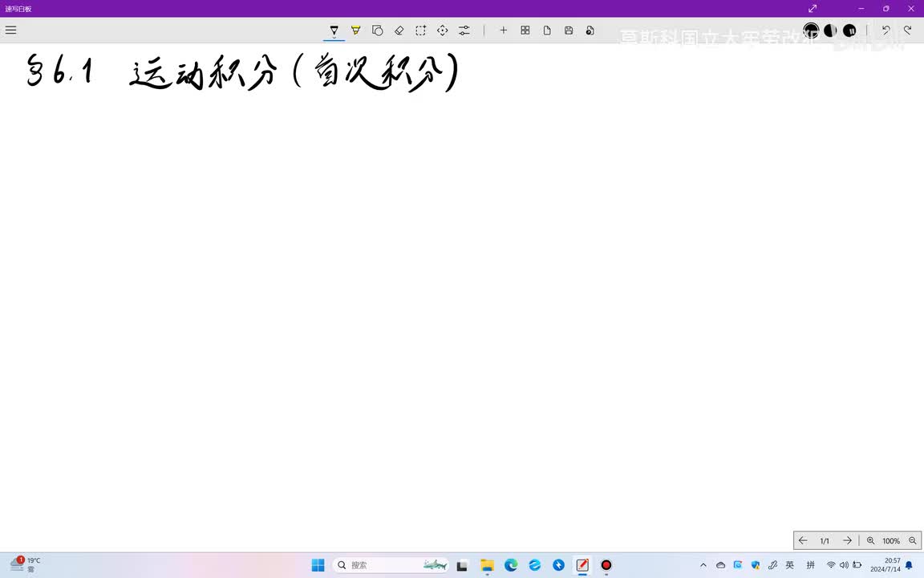The image size is (924, 578).
Task: Open File Explorer from taskbar
Action: [487, 565]
